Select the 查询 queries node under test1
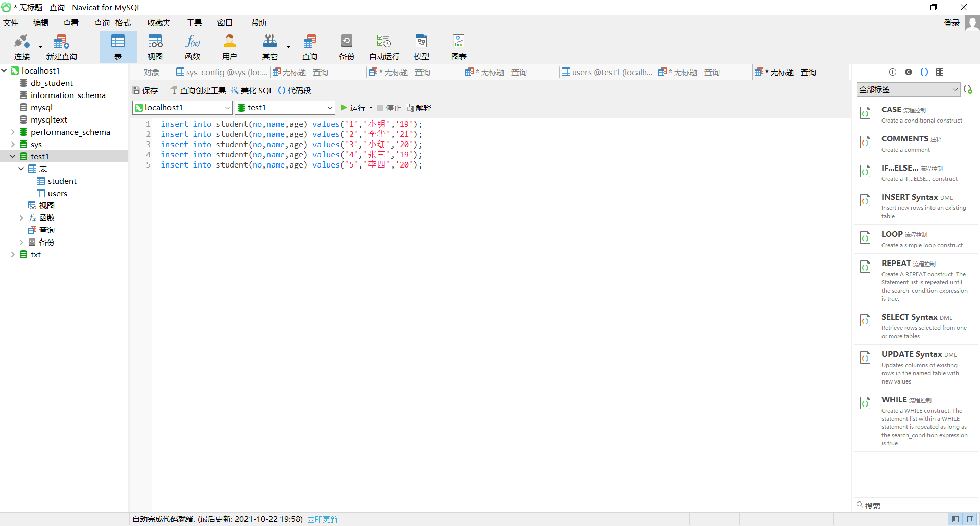This screenshot has width=980, height=526. 41,230
